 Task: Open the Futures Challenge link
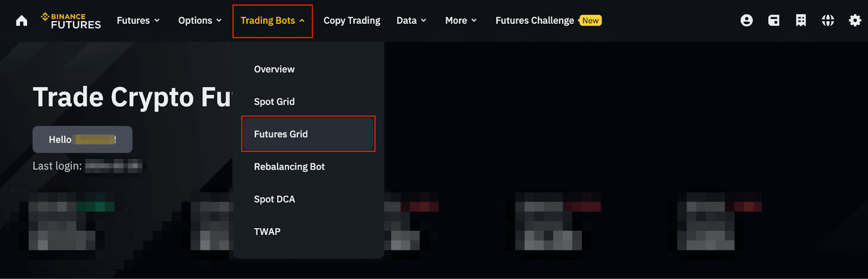(x=534, y=21)
